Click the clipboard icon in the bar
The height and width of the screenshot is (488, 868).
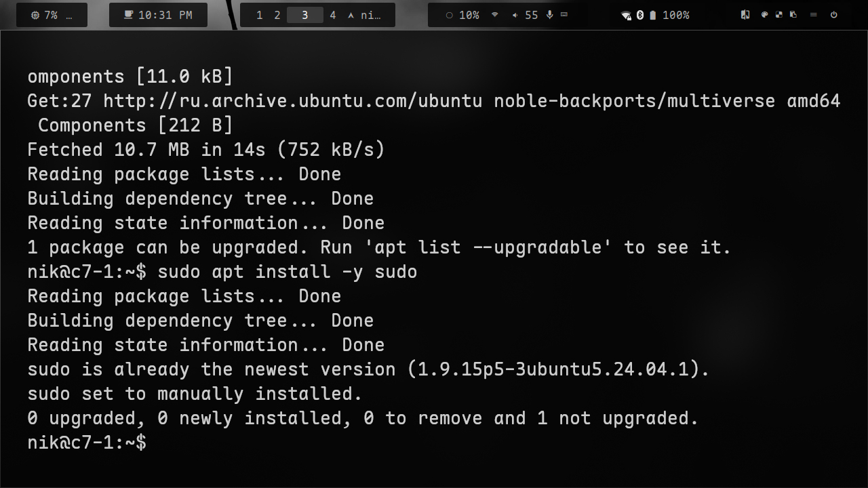(793, 15)
